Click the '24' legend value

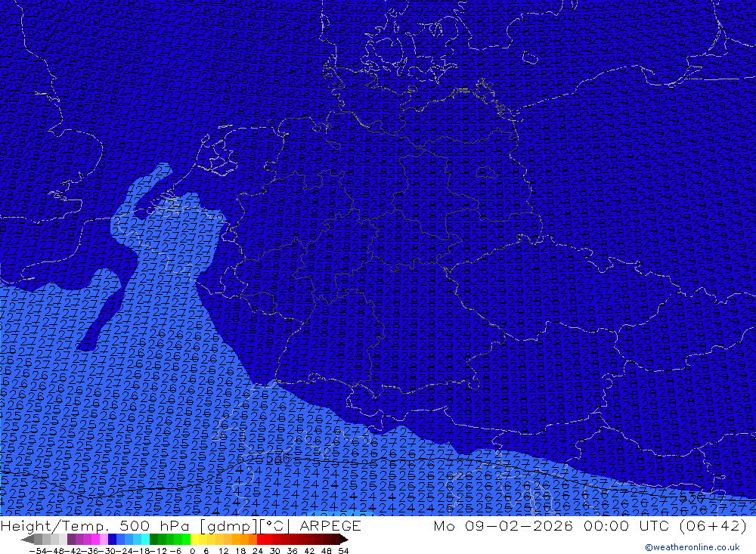tap(258, 551)
